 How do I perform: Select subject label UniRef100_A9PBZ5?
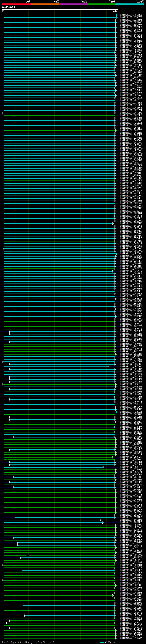(131, 70)
